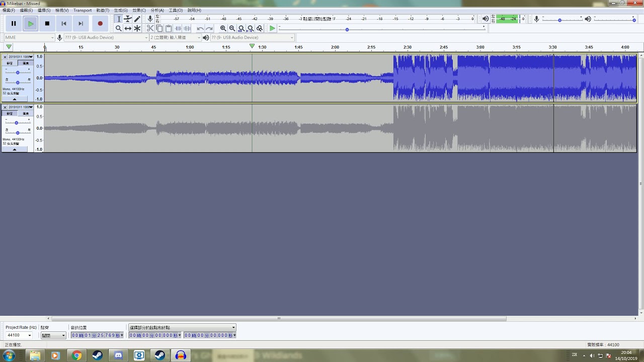The image size is (644, 362).
Task: Click the second track's pan slider
Action: pyautogui.click(x=18, y=132)
